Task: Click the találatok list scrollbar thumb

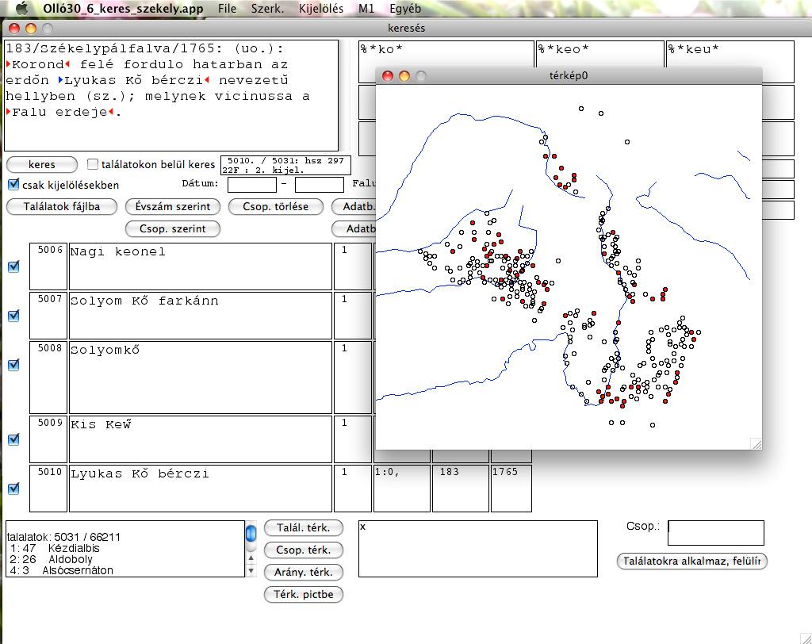Action: pos(251,533)
